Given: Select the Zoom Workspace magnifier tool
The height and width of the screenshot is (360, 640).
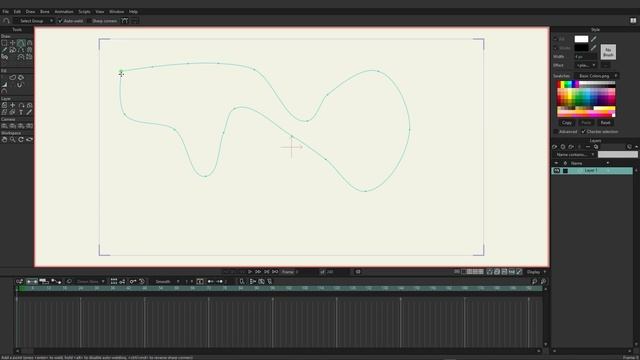Looking at the screenshot, I should pos(13,140).
